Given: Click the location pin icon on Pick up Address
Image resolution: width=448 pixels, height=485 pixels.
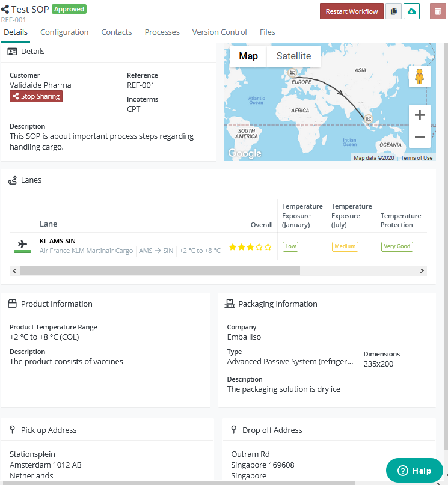Looking at the screenshot, I should coord(12,429).
